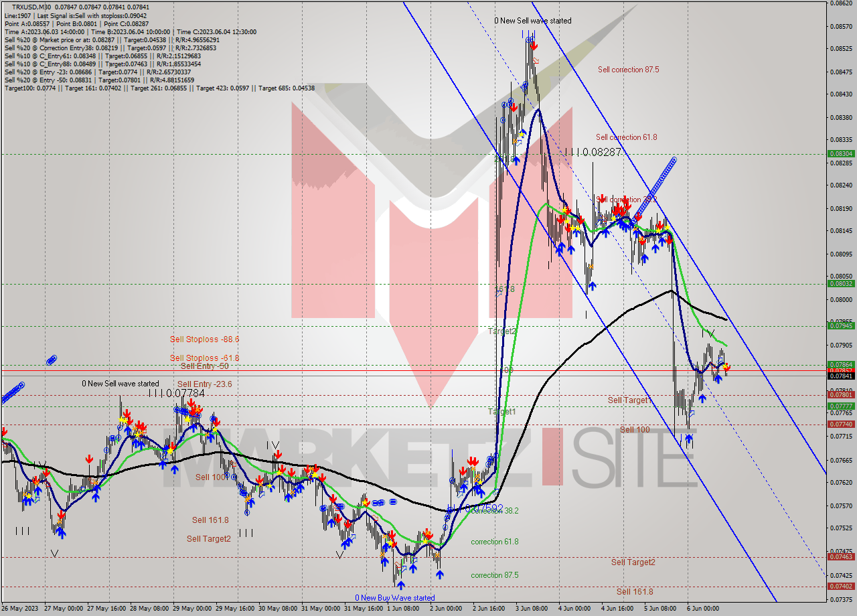Open the IV wave marker near 30 May

tap(273, 446)
